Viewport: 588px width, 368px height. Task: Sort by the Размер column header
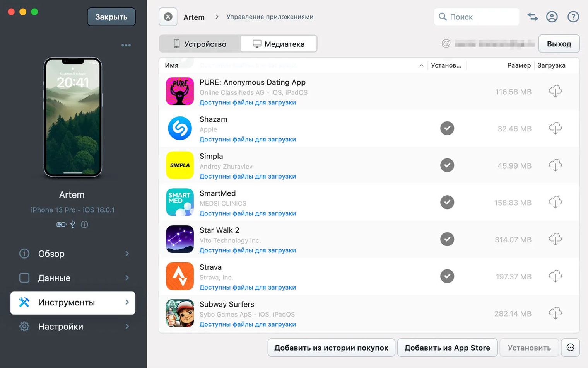[x=519, y=65]
